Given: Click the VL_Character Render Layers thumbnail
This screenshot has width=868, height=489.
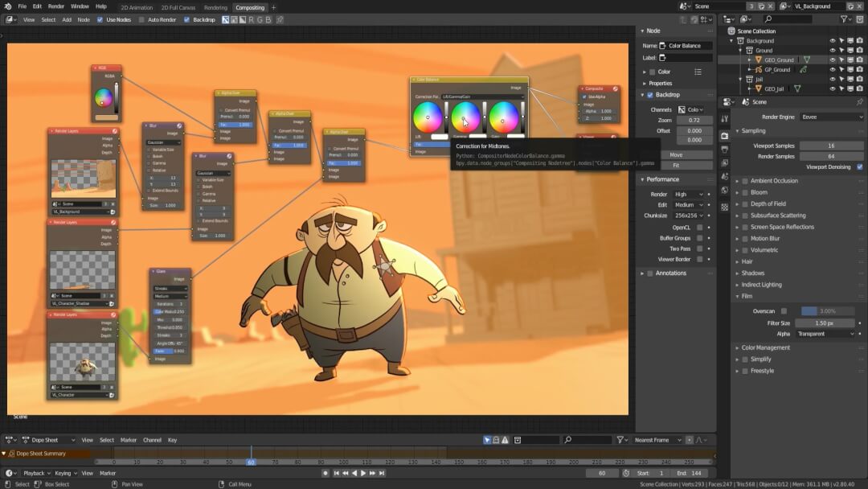Looking at the screenshot, I should [x=83, y=361].
